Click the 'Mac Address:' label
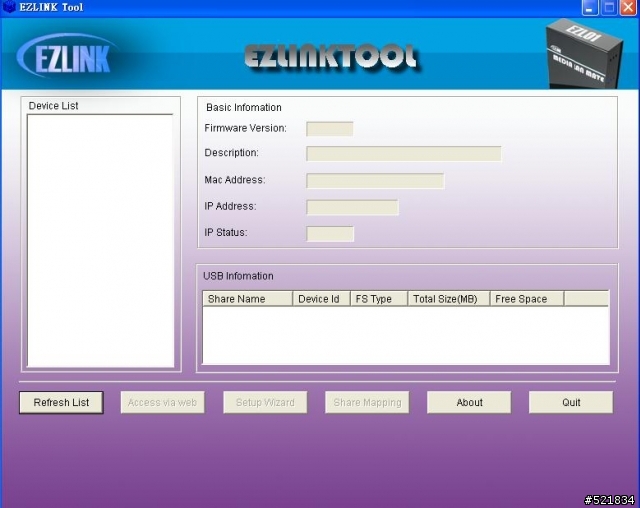Viewport: 640px width, 508px height. (x=235, y=180)
